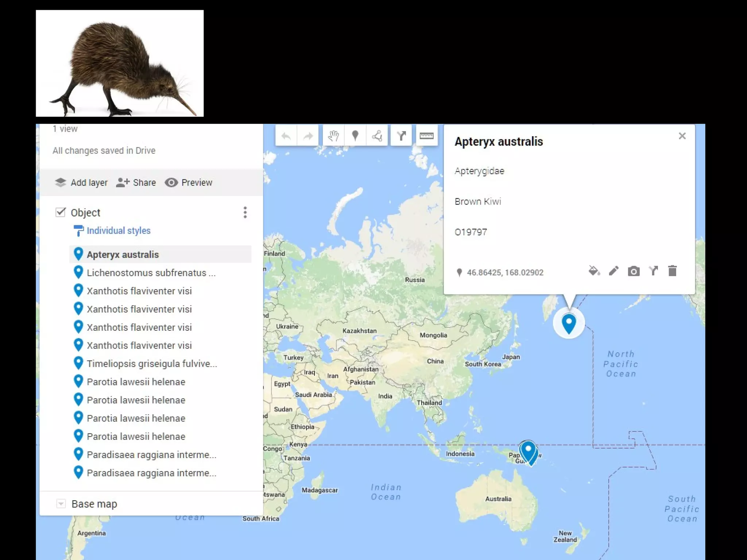Click the pencil edit icon in info card
The height and width of the screenshot is (560, 747).
point(614,271)
